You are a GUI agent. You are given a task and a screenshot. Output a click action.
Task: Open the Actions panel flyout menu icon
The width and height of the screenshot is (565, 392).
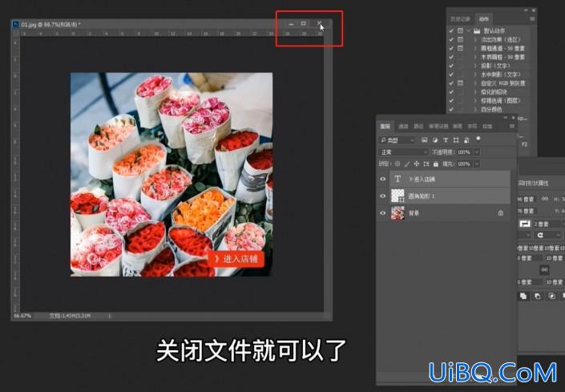pyautogui.click(x=532, y=18)
